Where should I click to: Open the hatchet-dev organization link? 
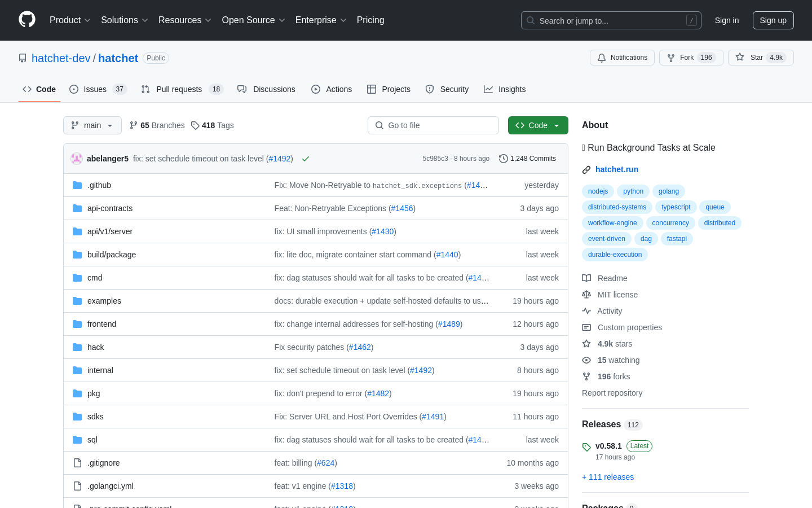(x=61, y=58)
